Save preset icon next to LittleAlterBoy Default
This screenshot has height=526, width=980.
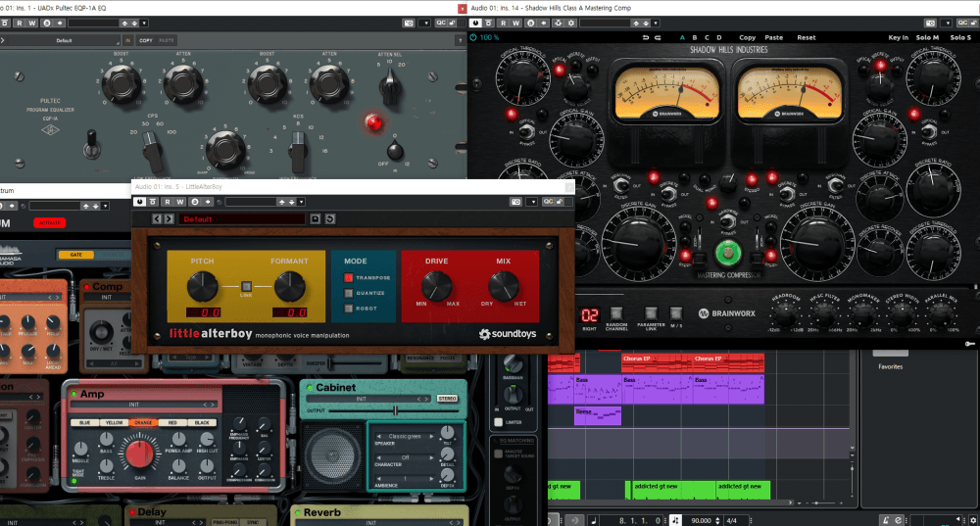coord(316,218)
